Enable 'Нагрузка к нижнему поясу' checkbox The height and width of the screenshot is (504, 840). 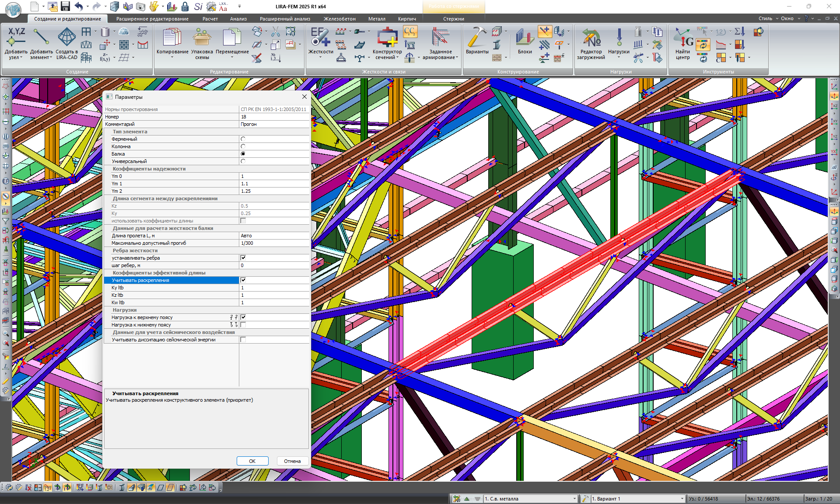click(x=243, y=325)
